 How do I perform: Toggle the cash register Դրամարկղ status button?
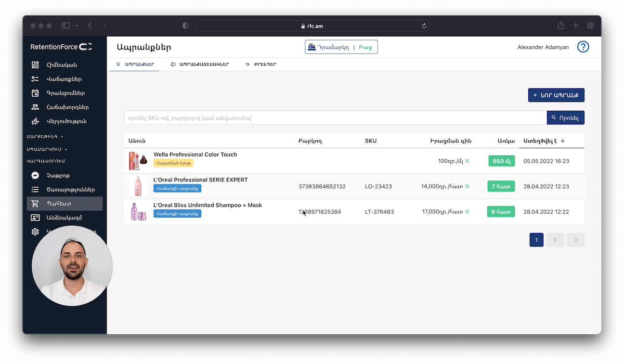(x=341, y=47)
